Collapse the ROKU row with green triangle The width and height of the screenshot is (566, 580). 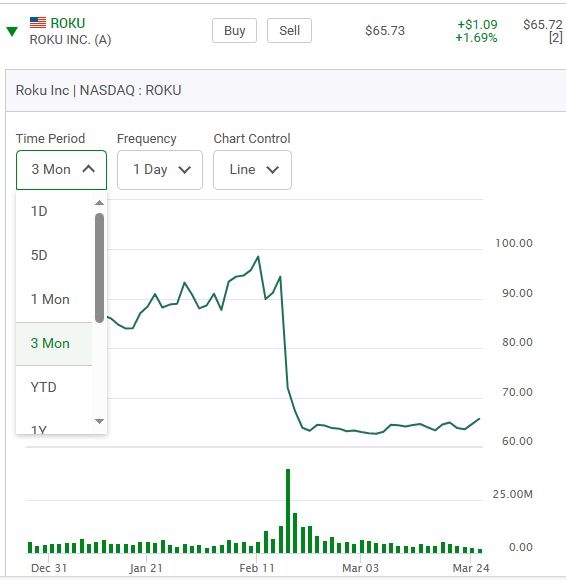point(12,31)
